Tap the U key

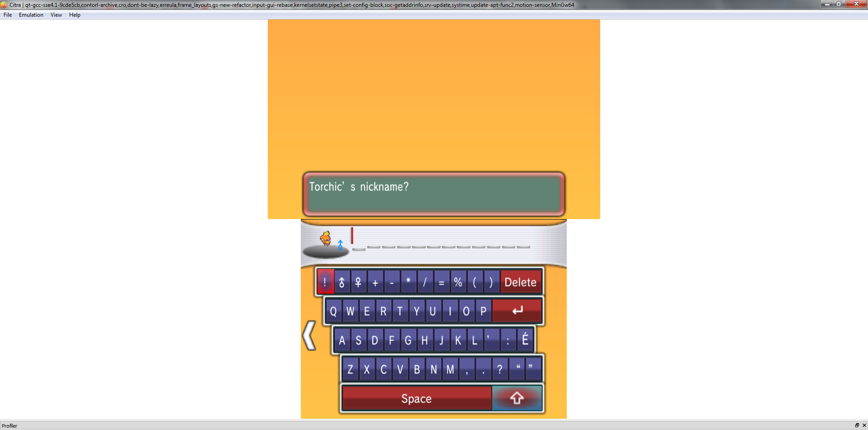tap(433, 311)
